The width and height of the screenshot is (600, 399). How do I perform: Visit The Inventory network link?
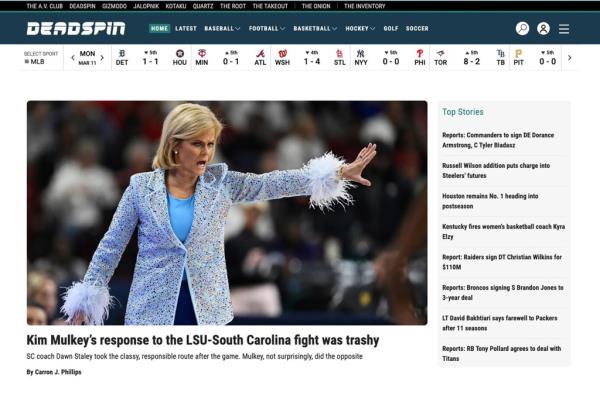point(365,6)
